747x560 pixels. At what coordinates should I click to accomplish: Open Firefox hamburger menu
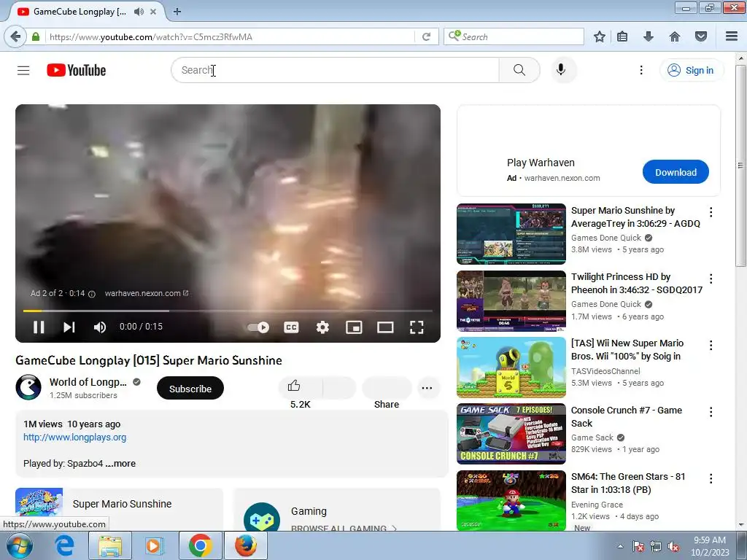click(x=732, y=36)
